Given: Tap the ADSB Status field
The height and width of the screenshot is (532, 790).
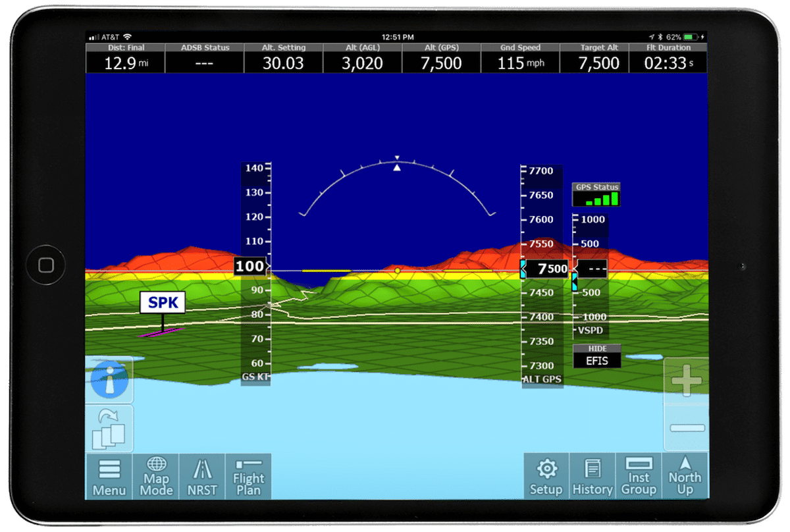Looking at the screenshot, I should click(204, 58).
